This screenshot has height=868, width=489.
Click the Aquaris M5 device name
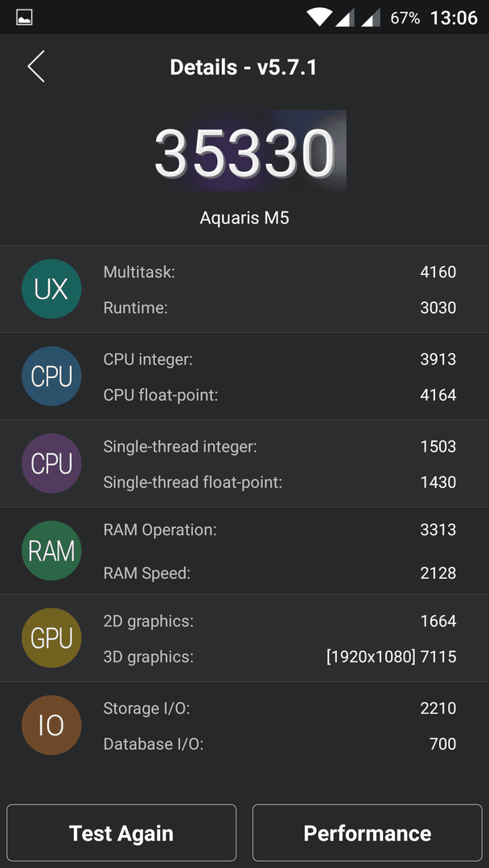(244, 218)
